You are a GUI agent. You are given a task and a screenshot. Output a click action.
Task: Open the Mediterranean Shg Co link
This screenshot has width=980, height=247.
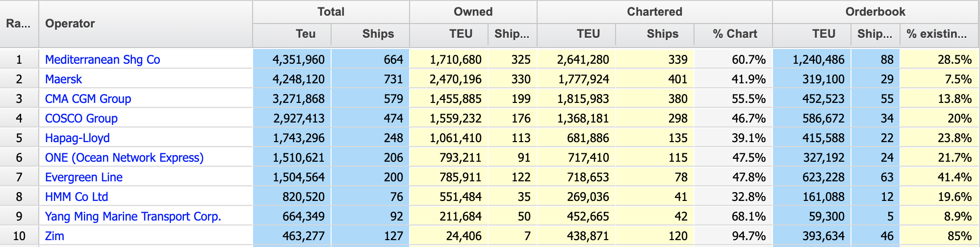coord(103,60)
